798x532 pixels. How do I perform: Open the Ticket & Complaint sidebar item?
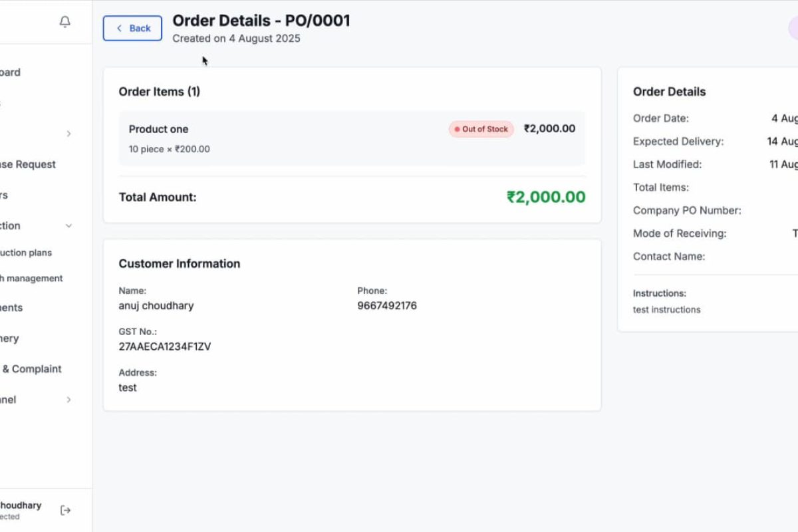(x=31, y=369)
